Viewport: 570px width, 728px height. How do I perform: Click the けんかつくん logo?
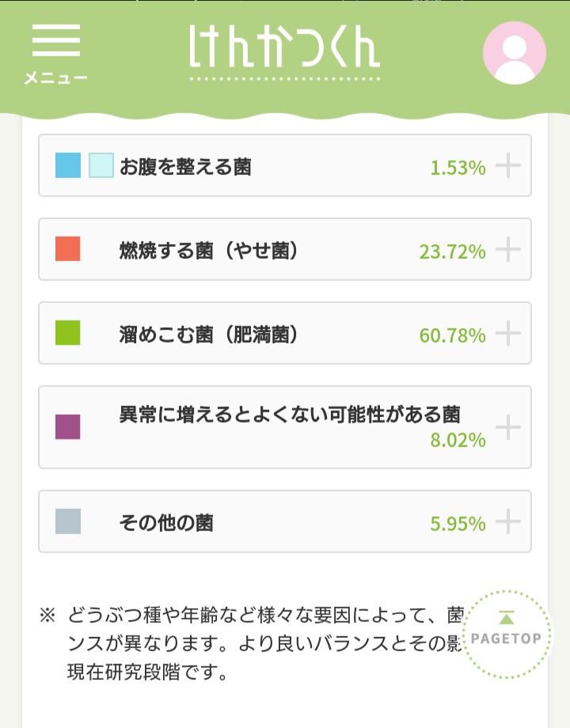click(x=285, y=47)
